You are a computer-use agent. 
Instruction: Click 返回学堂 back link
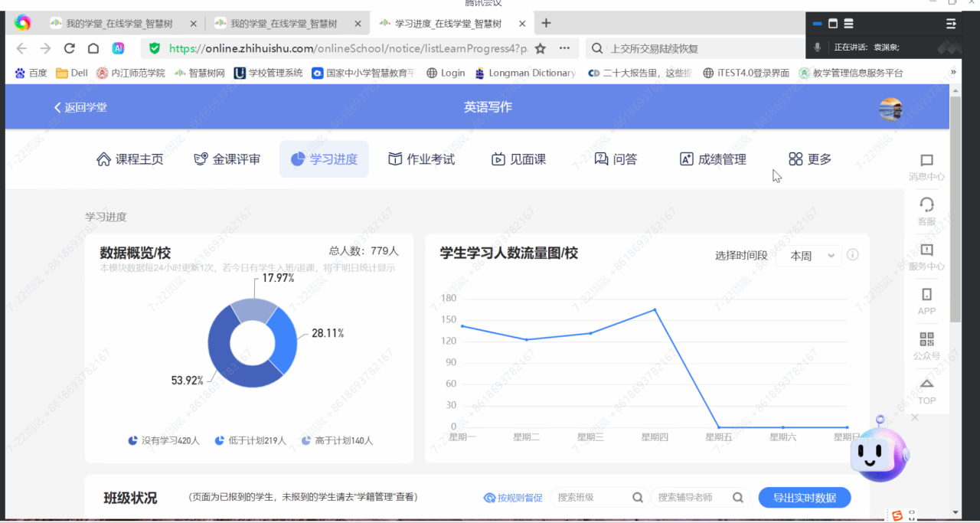pyautogui.click(x=80, y=107)
